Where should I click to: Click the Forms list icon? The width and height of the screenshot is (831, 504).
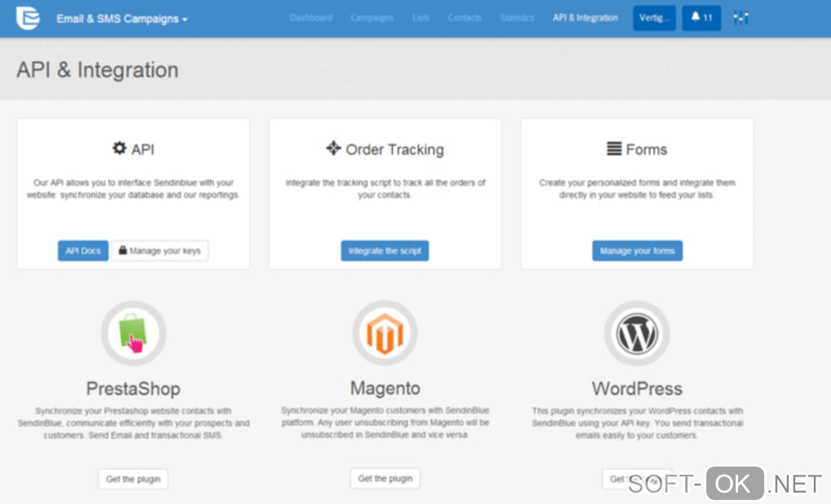pyautogui.click(x=613, y=149)
